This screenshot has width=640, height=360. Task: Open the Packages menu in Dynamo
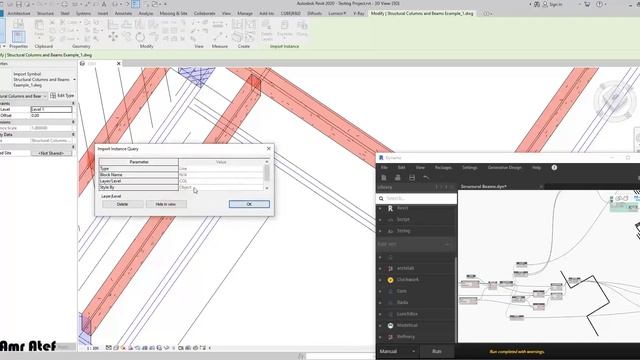coord(443,168)
